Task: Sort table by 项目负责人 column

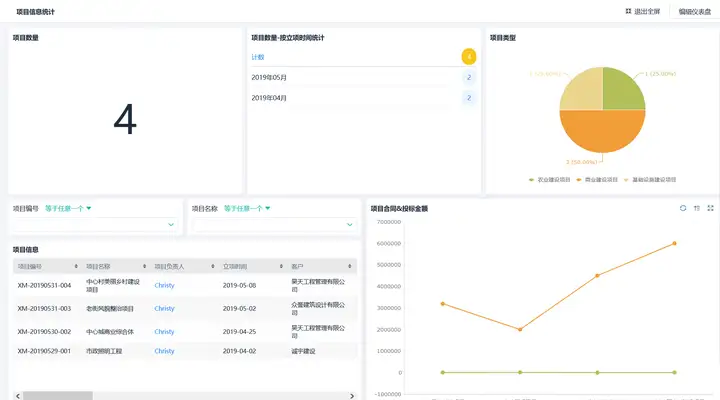Action: (213, 266)
